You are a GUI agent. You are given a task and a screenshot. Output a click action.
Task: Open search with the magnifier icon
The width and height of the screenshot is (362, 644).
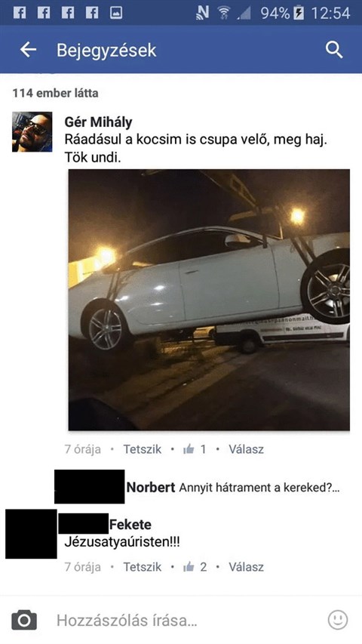pyautogui.click(x=334, y=50)
